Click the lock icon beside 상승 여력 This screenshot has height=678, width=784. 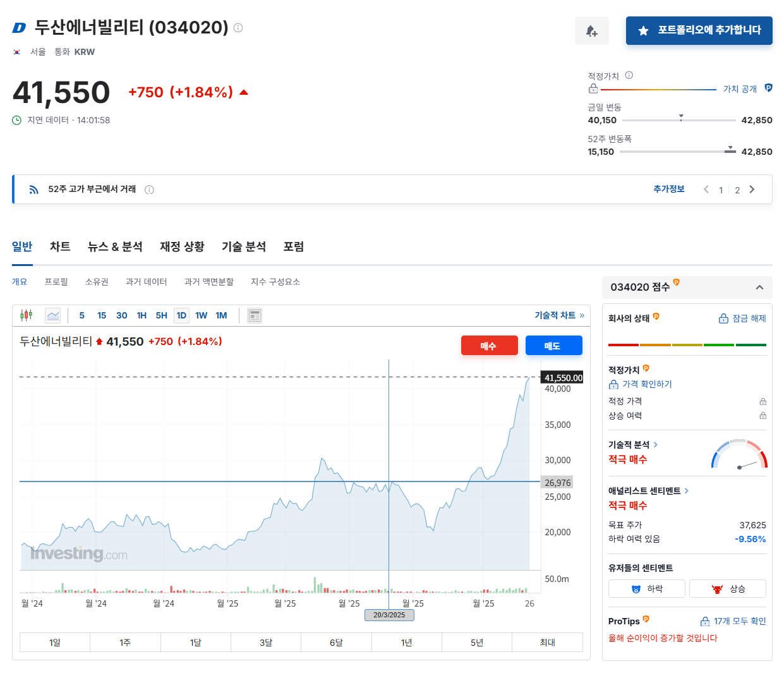(x=763, y=416)
